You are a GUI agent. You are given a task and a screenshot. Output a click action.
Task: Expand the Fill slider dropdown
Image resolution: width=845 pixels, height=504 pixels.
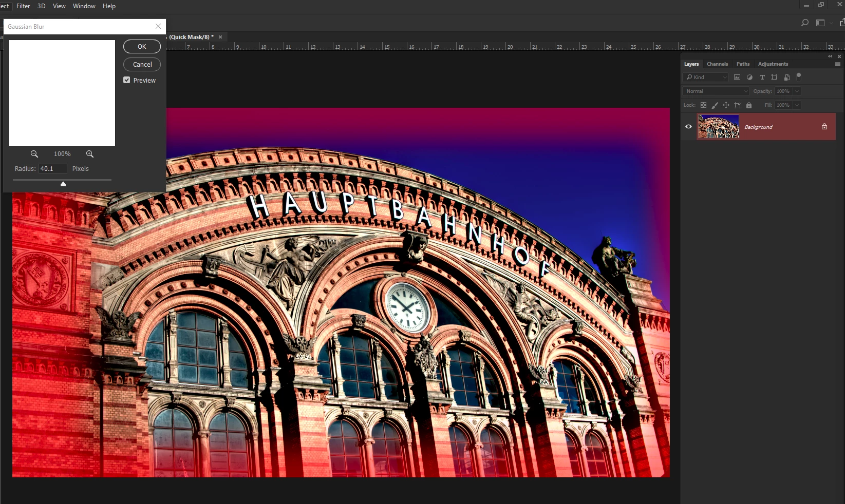pyautogui.click(x=797, y=105)
